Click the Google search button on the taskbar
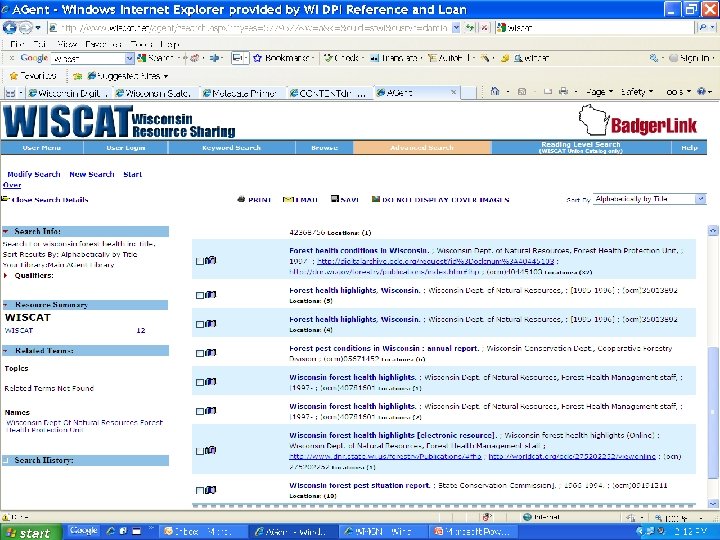The image size is (720, 540). [x=84, y=531]
